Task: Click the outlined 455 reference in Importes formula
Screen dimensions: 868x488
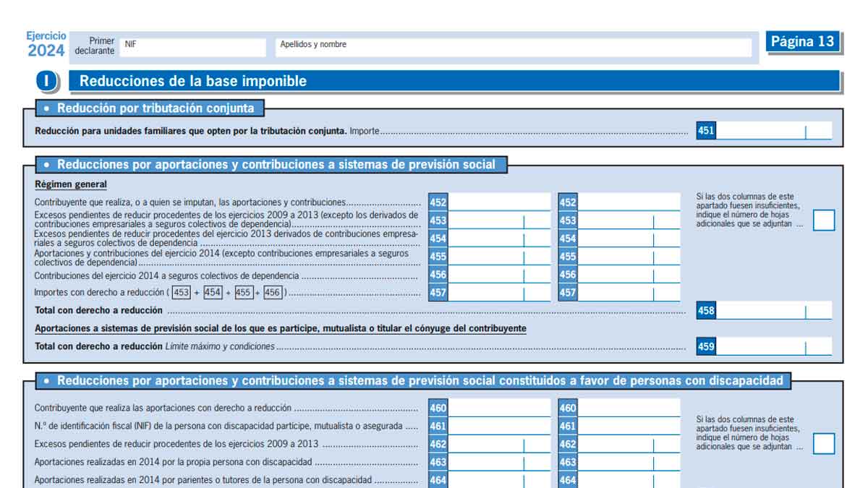Action: [x=243, y=293]
